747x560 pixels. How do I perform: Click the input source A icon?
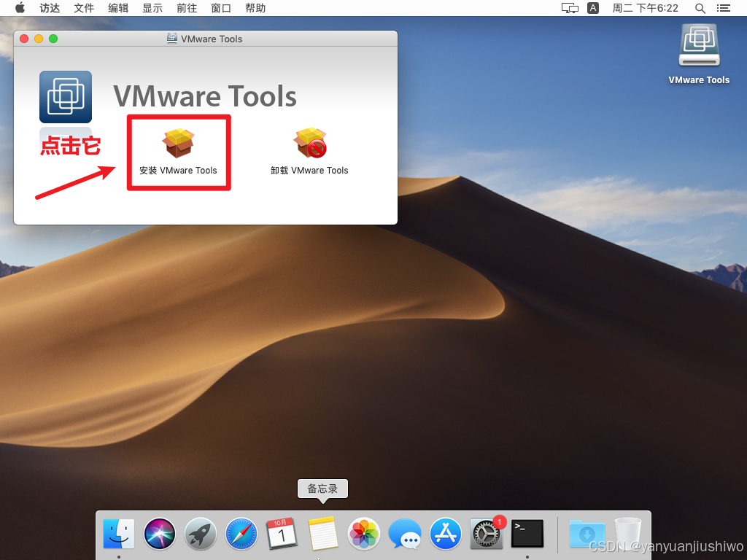point(593,8)
